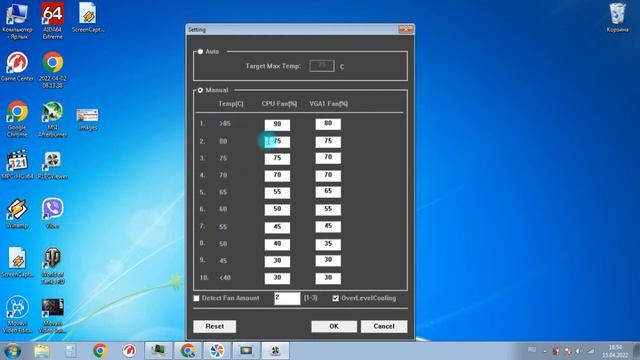The width and height of the screenshot is (640, 360).
Task: Open Viber desktop shortcut
Action: (x=53, y=212)
